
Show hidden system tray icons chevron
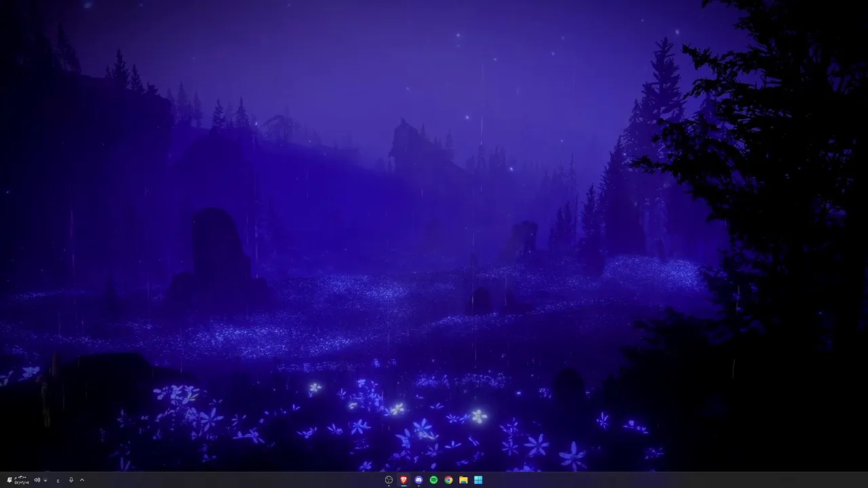point(82,480)
